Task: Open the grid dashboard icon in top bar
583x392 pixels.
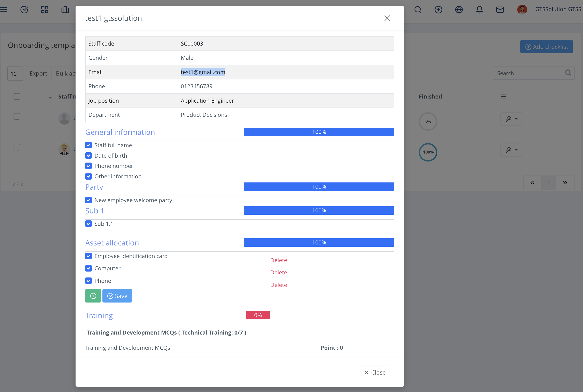Action: (x=45, y=10)
